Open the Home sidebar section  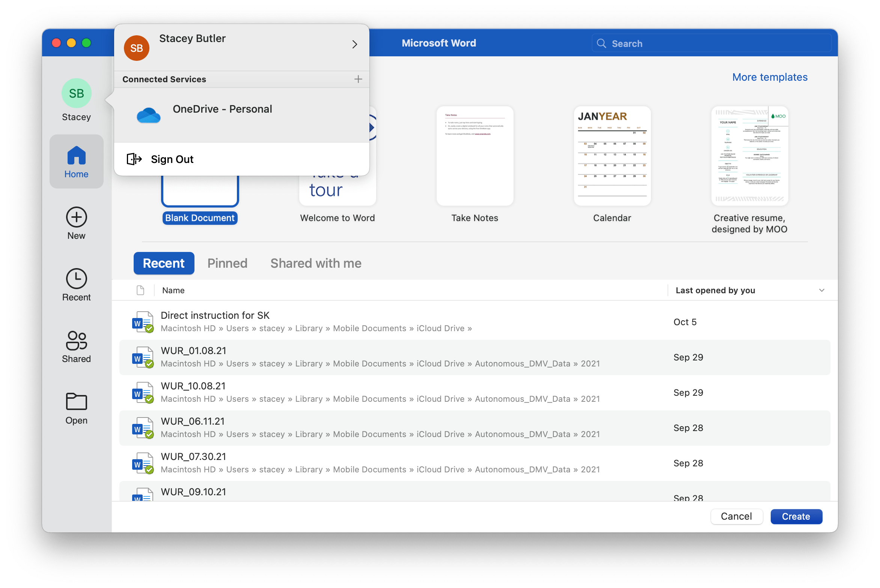click(77, 162)
